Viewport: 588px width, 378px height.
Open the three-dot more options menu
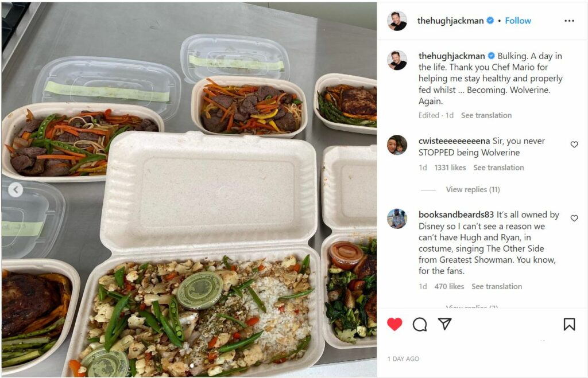(x=569, y=21)
